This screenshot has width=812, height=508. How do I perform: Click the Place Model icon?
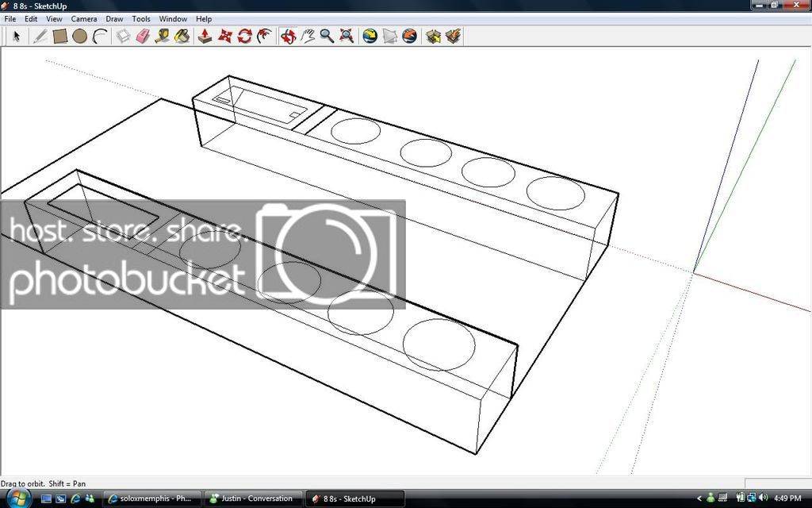[409, 37]
